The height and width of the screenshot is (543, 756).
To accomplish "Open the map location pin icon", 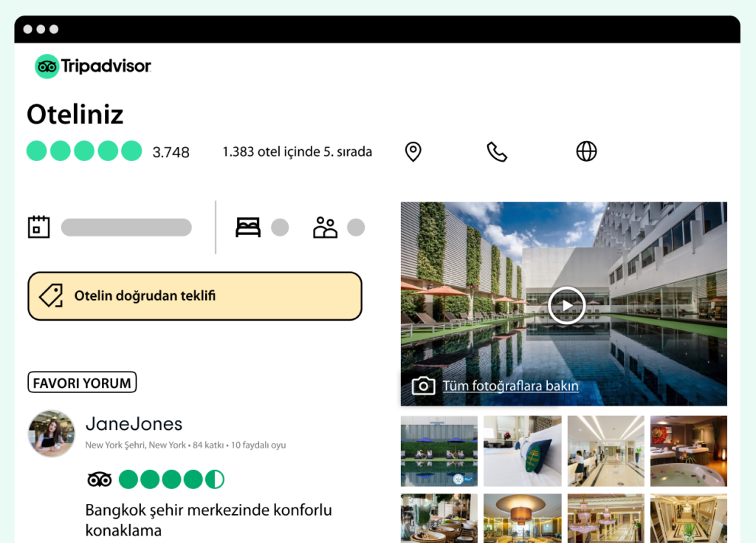I will click(413, 151).
